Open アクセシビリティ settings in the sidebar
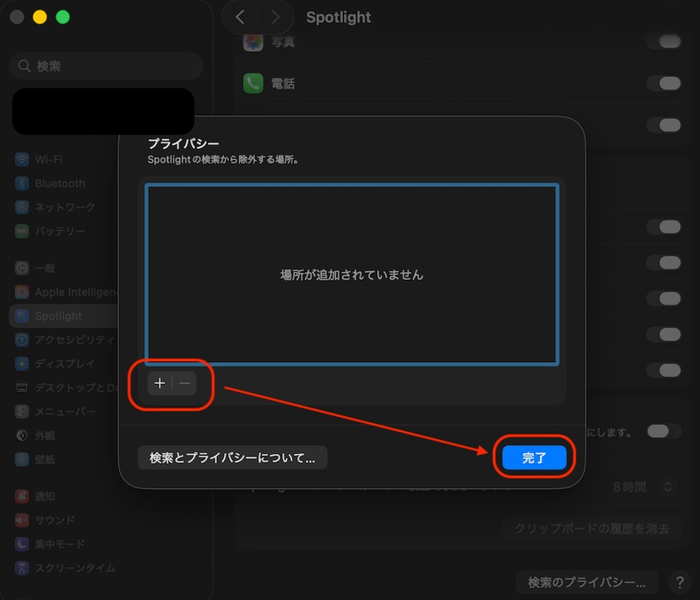The height and width of the screenshot is (600, 700). point(65,340)
